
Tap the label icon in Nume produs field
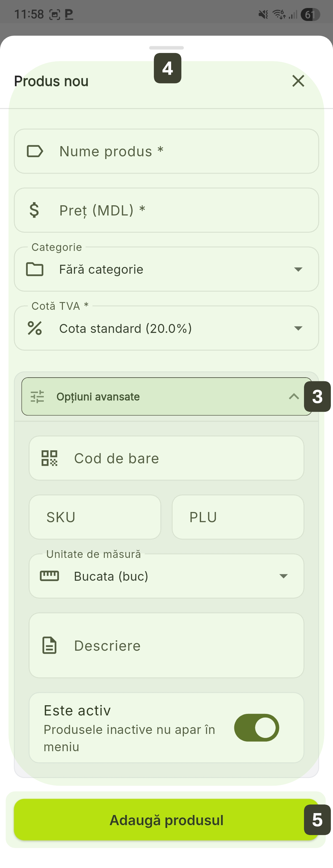click(35, 151)
